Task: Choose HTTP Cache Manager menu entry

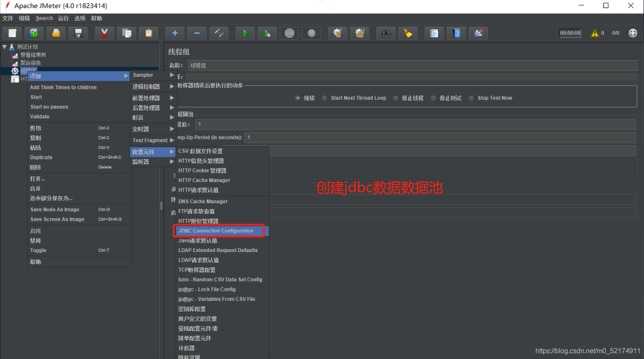Action: coord(222,180)
